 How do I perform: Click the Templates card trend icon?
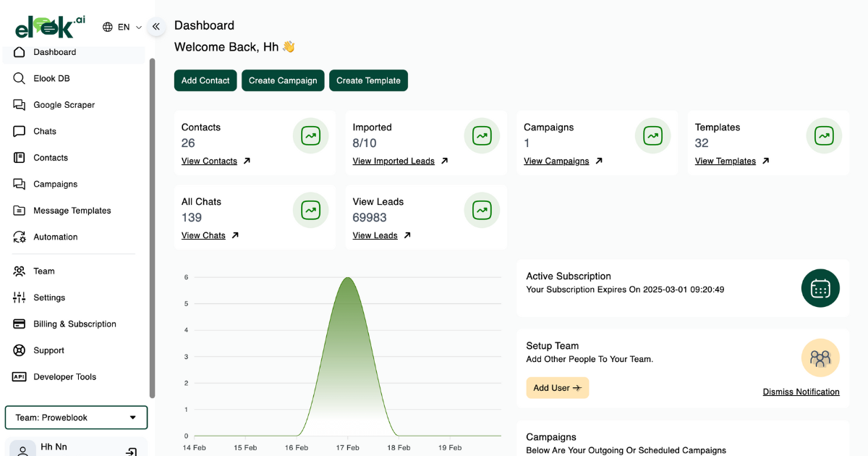tap(824, 135)
